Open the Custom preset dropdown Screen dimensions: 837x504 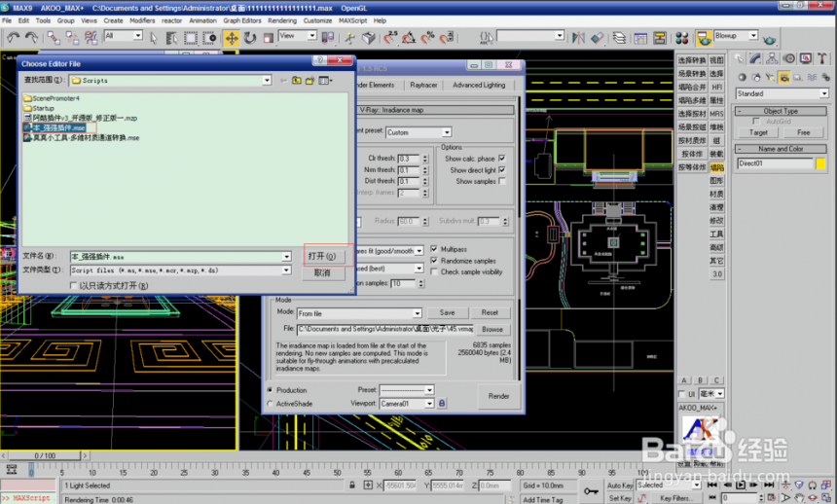click(x=447, y=132)
